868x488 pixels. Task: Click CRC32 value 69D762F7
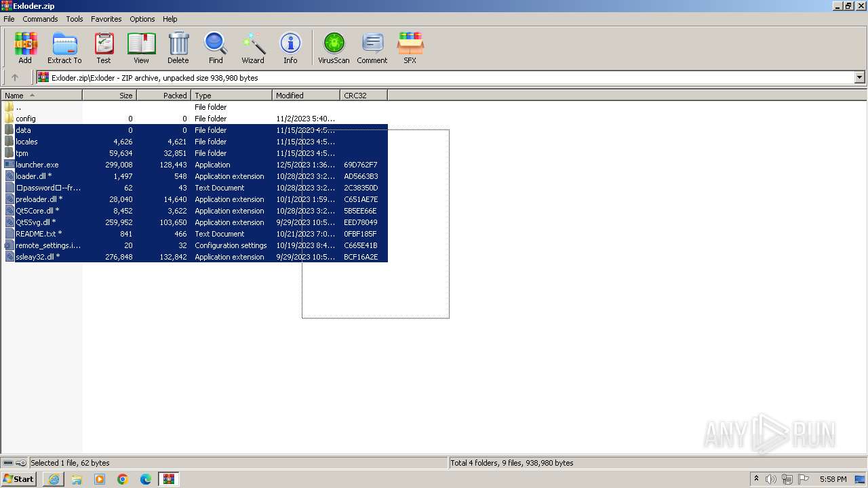pyautogui.click(x=361, y=165)
